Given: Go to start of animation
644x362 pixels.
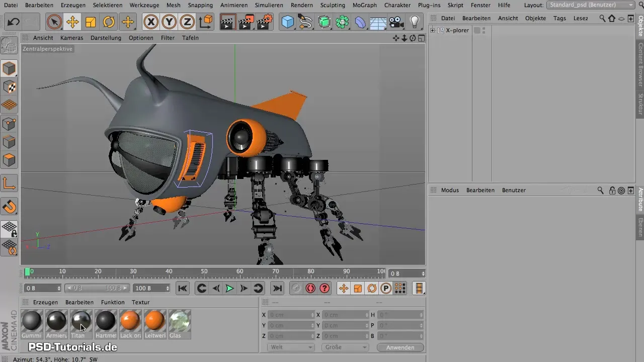Looking at the screenshot, I should [x=183, y=288].
